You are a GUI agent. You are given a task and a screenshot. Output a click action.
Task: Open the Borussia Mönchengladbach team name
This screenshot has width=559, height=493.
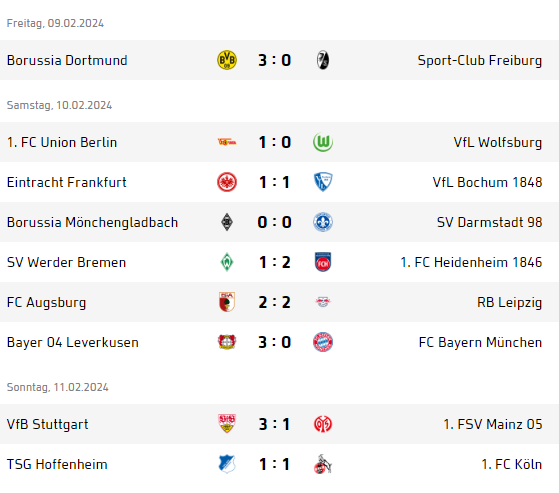(x=92, y=222)
